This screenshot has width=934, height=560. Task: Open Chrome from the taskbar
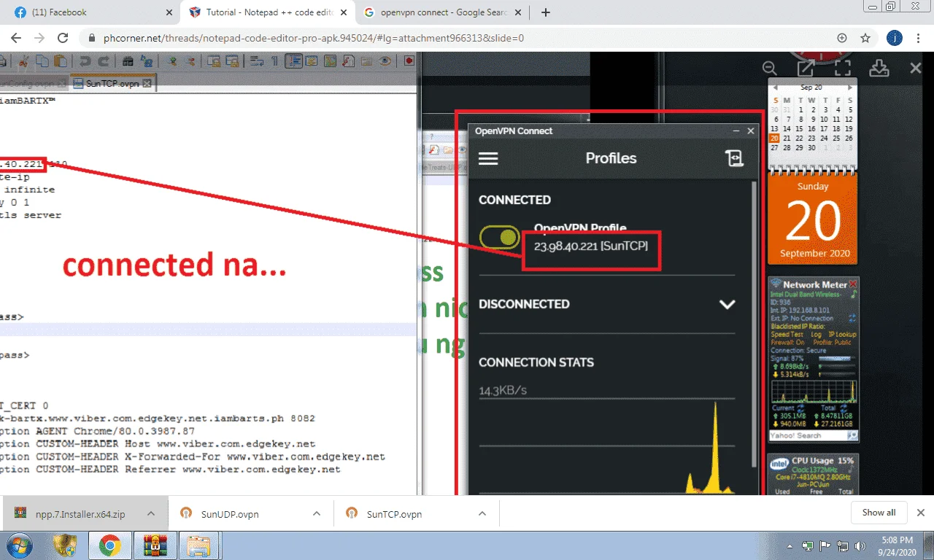pyautogui.click(x=109, y=545)
